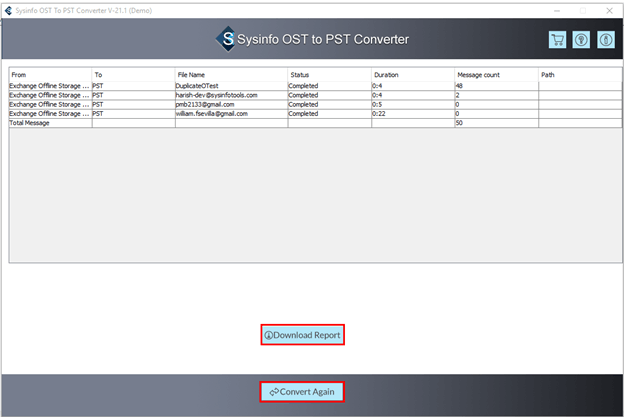Click PST cell in harish-dev row

click(133, 95)
